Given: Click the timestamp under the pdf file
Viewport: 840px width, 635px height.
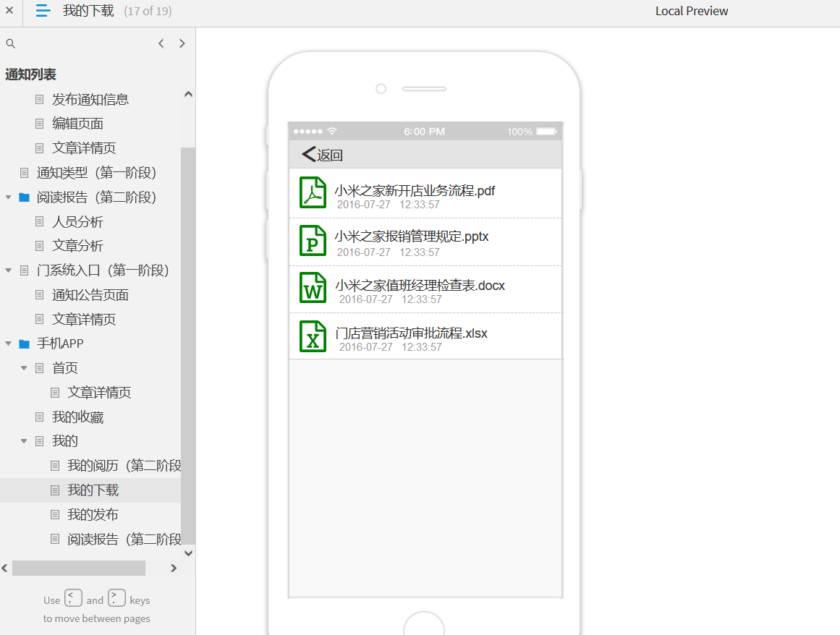Looking at the screenshot, I should [389, 205].
